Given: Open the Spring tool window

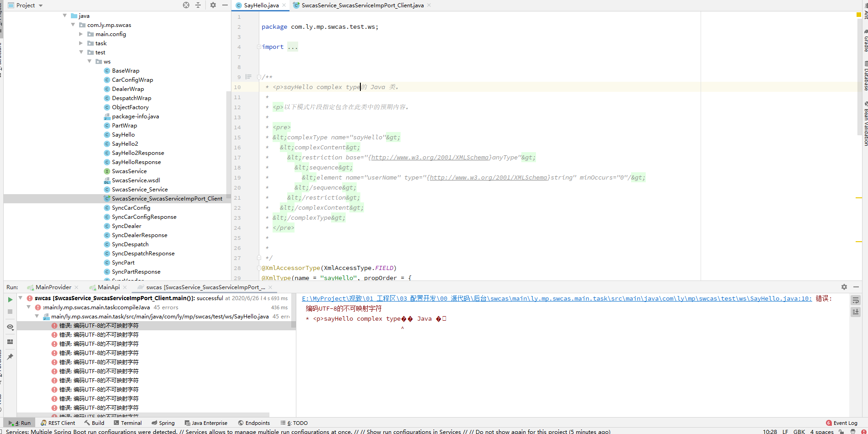Looking at the screenshot, I should [x=163, y=423].
